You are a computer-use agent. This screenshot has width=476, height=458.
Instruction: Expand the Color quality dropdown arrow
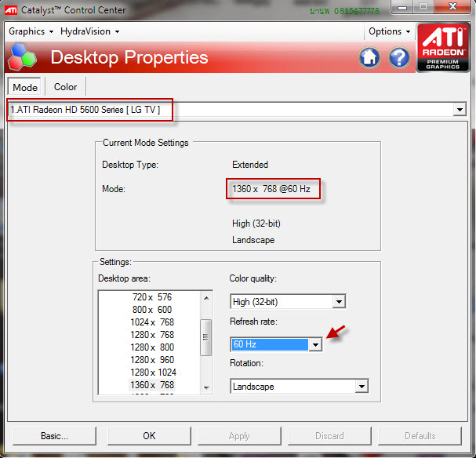(x=339, y=302)
